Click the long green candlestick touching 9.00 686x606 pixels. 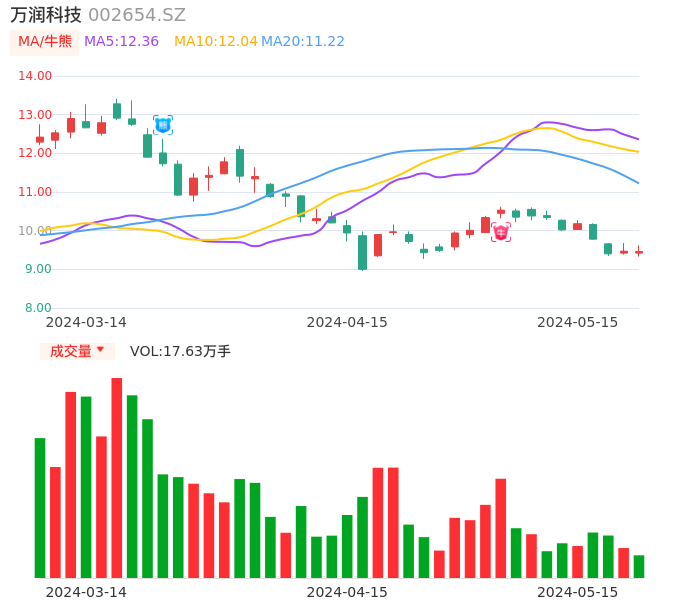[362, 252]
